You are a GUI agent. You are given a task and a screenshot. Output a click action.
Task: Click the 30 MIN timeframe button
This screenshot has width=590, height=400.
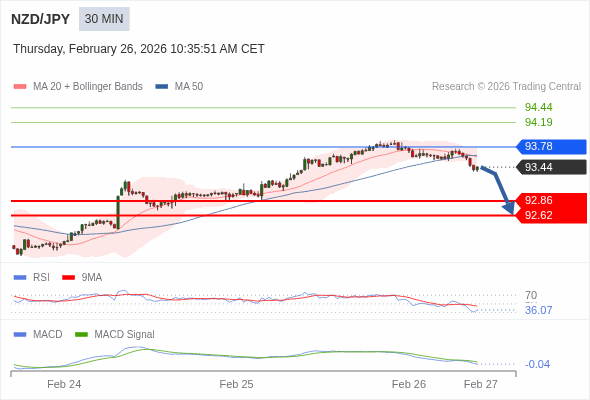pyautogui.click(x=104, y=19)
